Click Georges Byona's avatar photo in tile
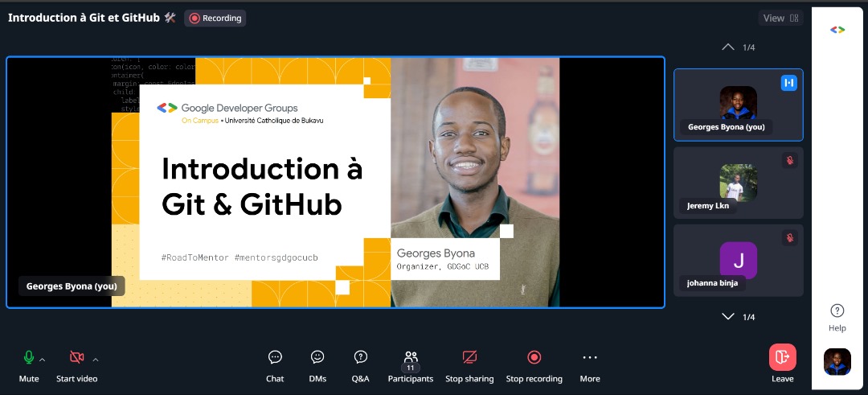 click(x=738, y=103)
